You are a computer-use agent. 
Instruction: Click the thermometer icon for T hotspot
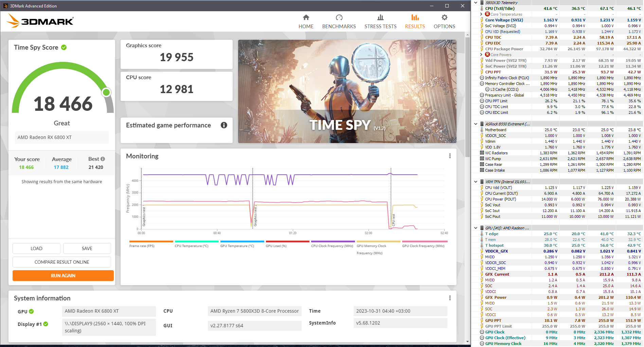tap(482, 245)
